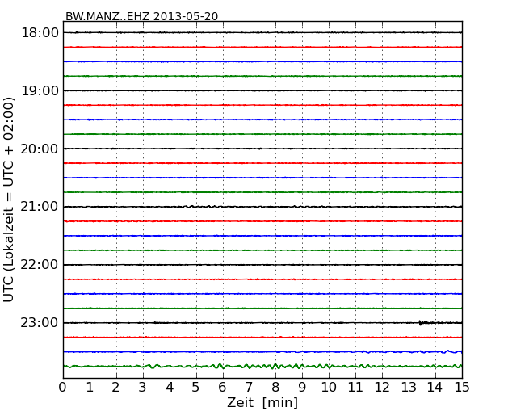Click the 22:00 time label

(40, 265)
